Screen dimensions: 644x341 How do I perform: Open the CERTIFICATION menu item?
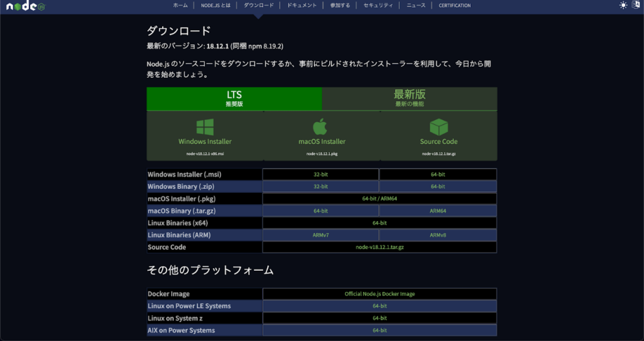click(455, 5)
